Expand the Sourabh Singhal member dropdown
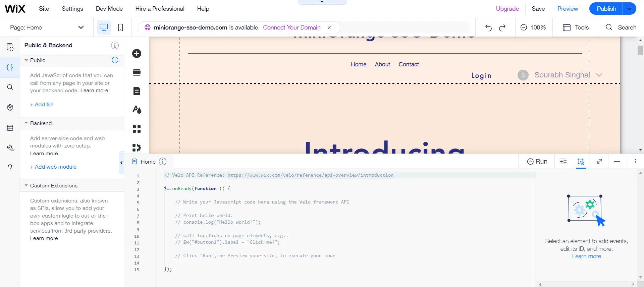This screenshot has height=287, width=644. pos(599,75)
